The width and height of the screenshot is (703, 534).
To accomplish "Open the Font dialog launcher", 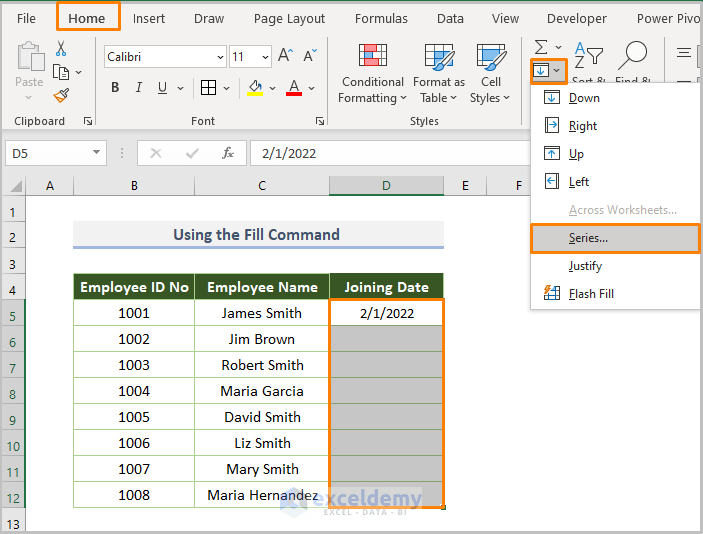I will pyautogui.click(x=320, y=121).
